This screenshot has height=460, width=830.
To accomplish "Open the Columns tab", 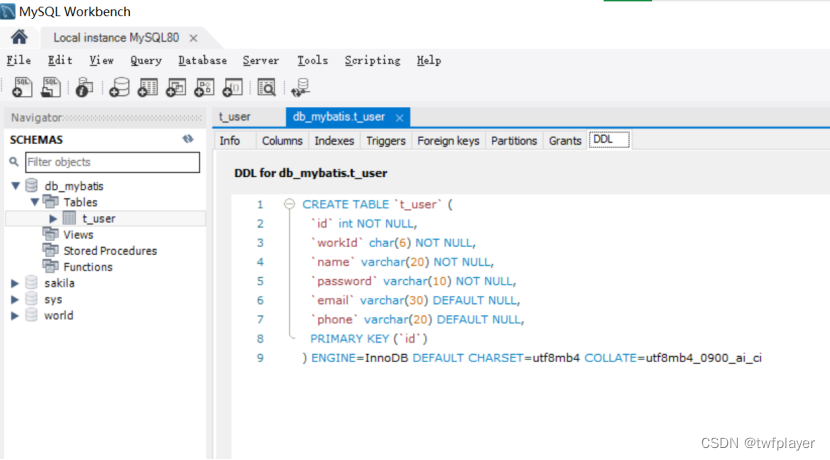I will (x=282, y=141).
